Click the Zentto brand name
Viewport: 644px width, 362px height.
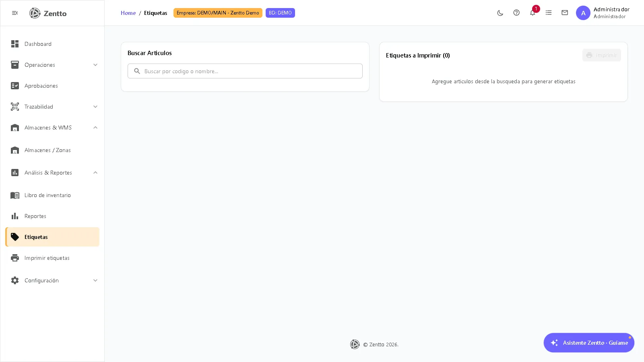[x=55, y=13]
